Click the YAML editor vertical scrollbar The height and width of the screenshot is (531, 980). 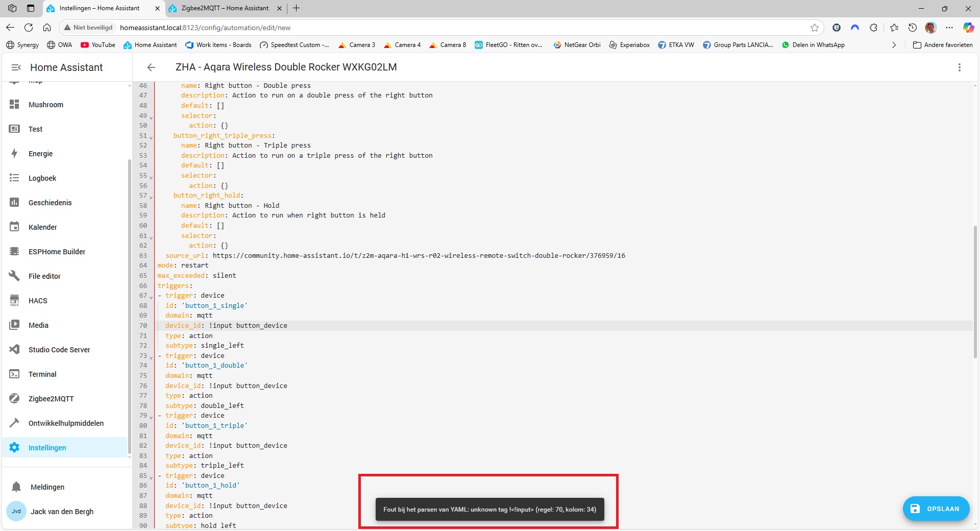[x=975, y=292]
